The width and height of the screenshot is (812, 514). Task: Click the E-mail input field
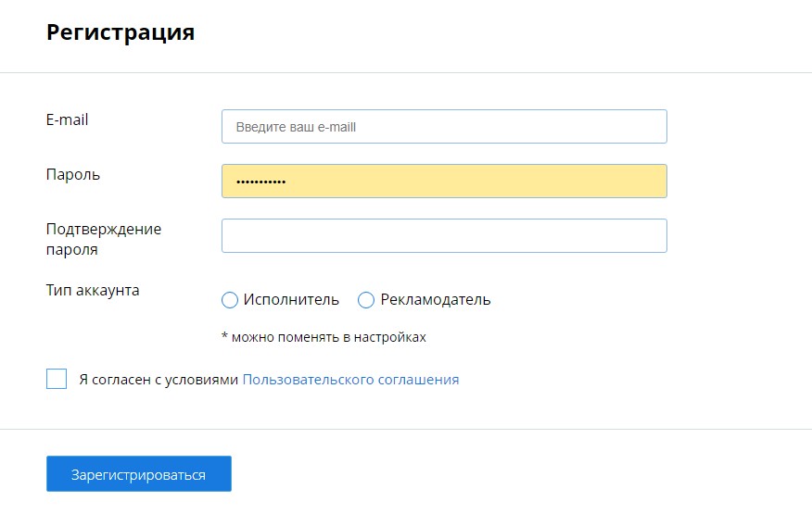444,127
